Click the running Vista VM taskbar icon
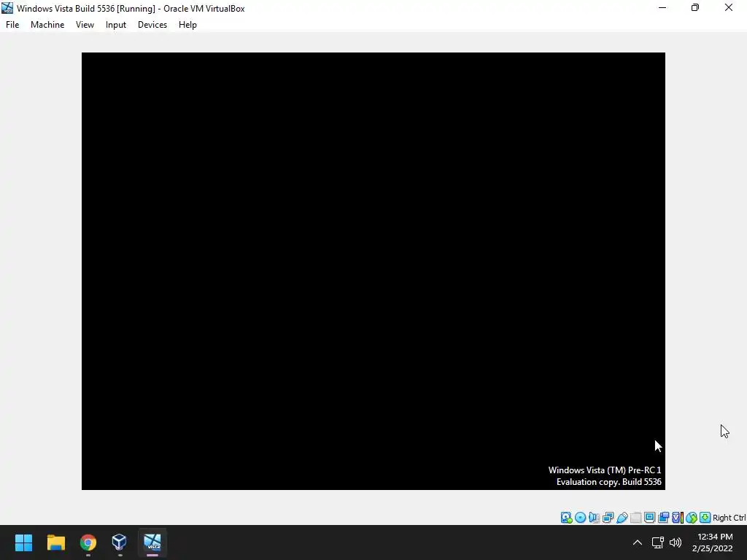The height and width of the screenshot is (560, 747). (x=152, y=542)
